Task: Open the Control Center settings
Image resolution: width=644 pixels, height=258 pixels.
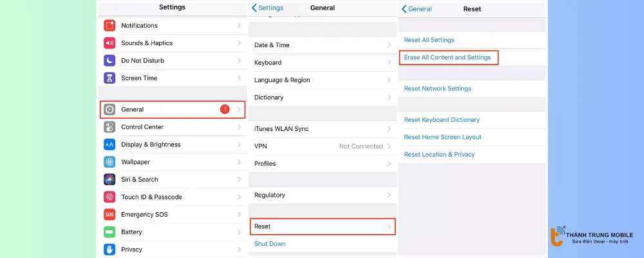Action: click(173, 126)
